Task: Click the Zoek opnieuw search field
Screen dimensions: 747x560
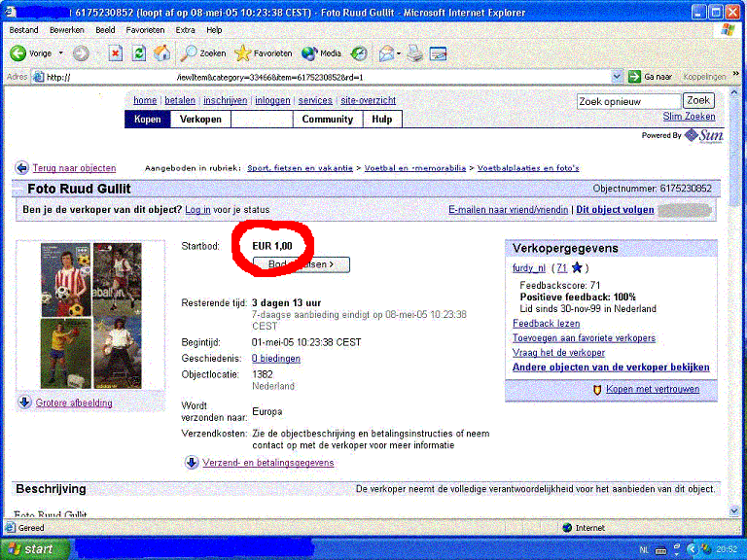Action: point(628,101)
